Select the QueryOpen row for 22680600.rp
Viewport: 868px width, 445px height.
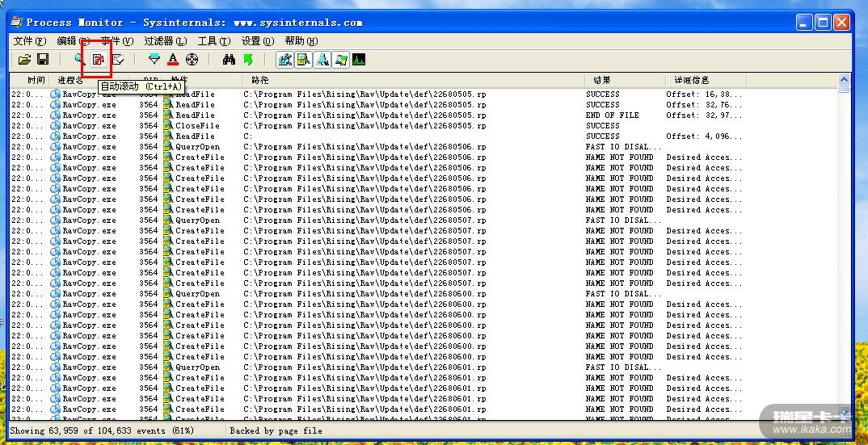pos(424,294)
